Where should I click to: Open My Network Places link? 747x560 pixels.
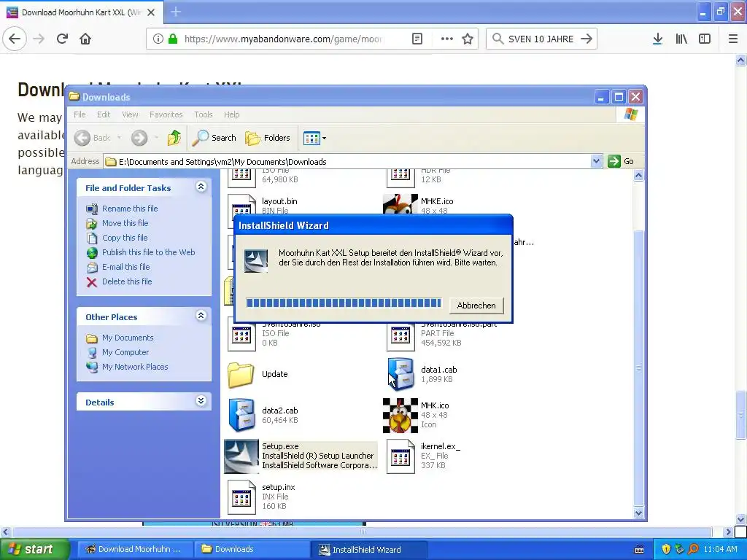[135, 367]
